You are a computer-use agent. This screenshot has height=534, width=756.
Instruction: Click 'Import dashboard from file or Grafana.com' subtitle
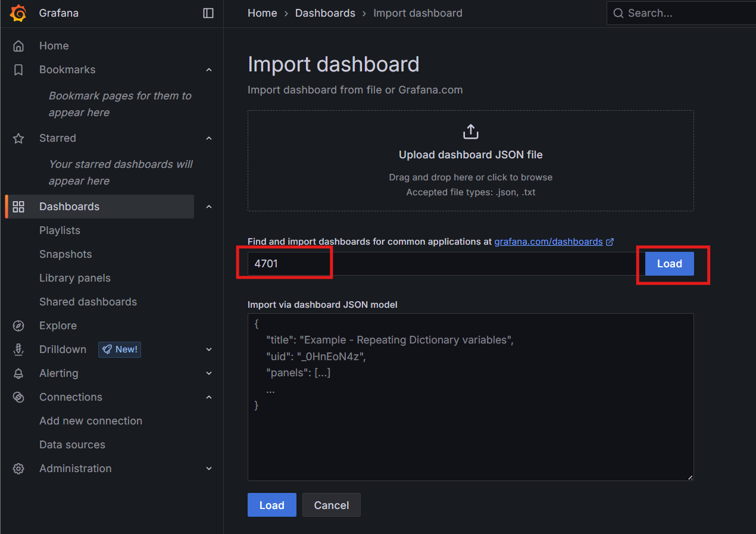(x=355, y=90)
